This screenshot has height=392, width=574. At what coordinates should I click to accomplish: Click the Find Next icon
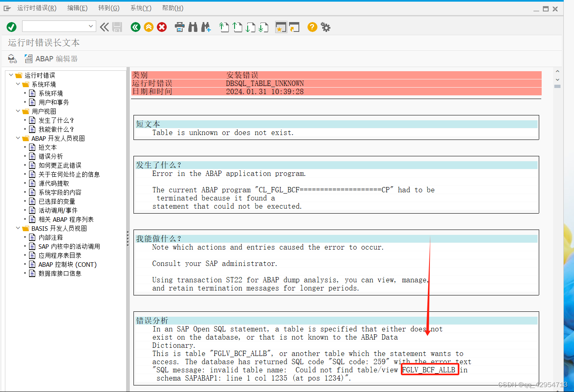206,27
